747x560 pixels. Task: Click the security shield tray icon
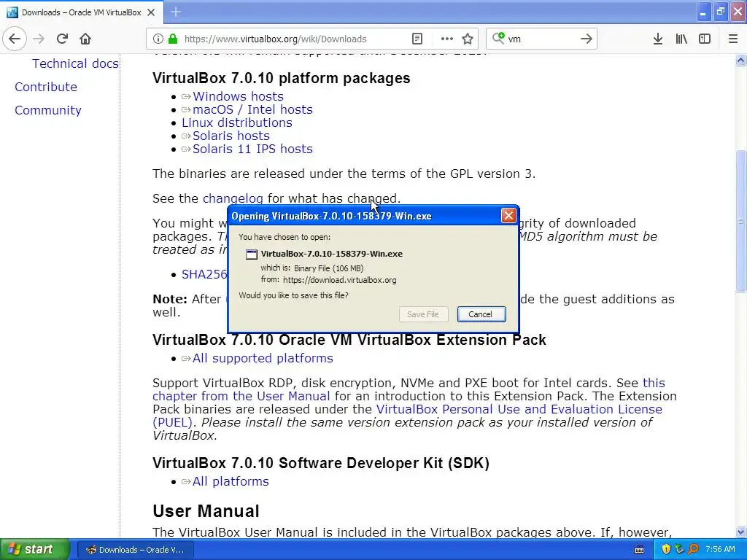[x=666, y=549]
